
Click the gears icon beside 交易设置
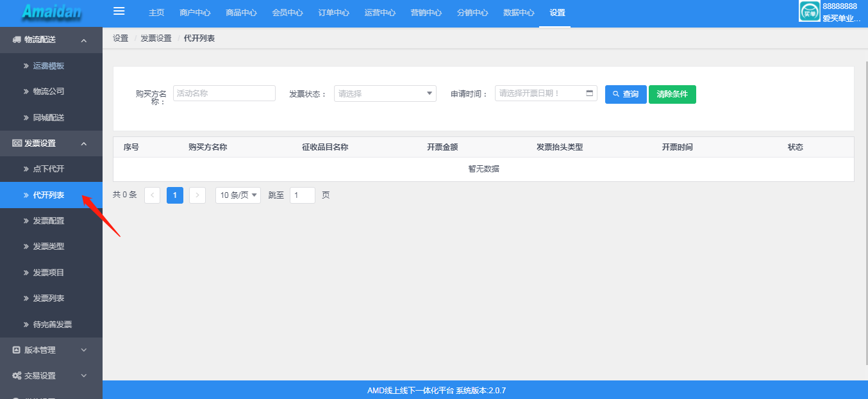click(17, 376)
